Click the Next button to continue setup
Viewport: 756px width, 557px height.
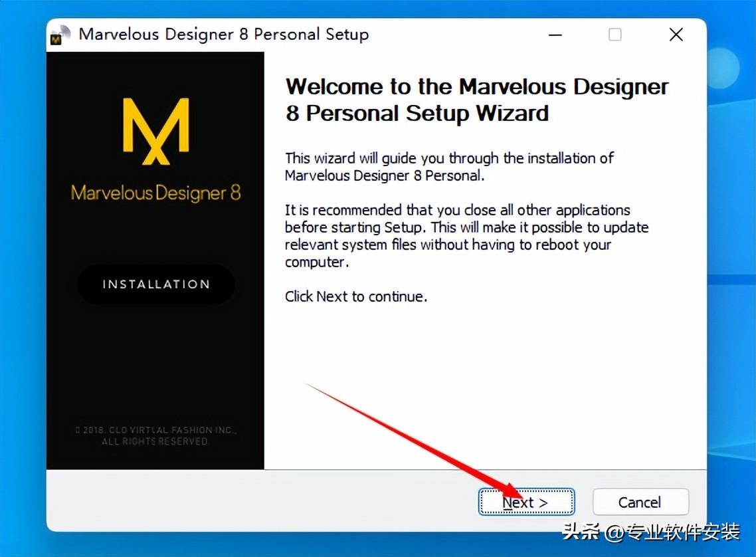(526, 502)
